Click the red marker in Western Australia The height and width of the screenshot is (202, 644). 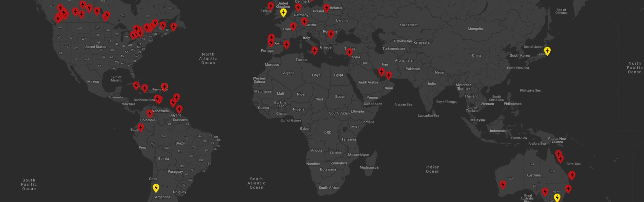pos(503,185)
